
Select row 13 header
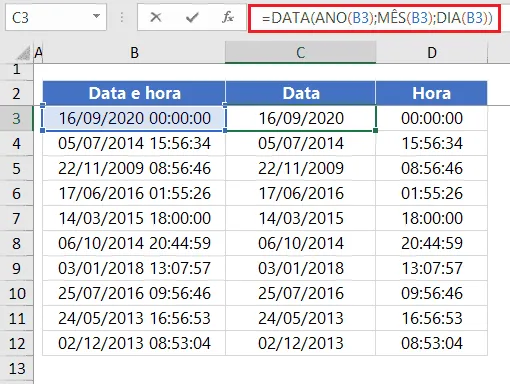[x=16, y=369]
